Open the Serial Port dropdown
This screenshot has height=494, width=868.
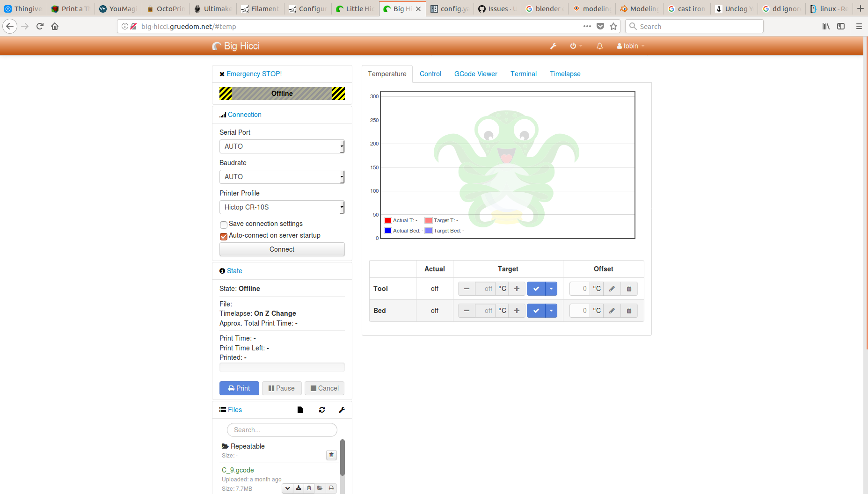282,146
